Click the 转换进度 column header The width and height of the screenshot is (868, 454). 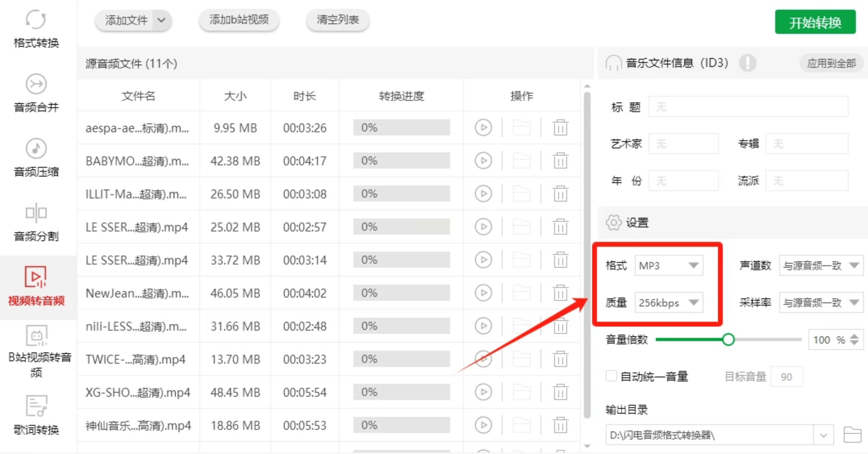(401, 96)
